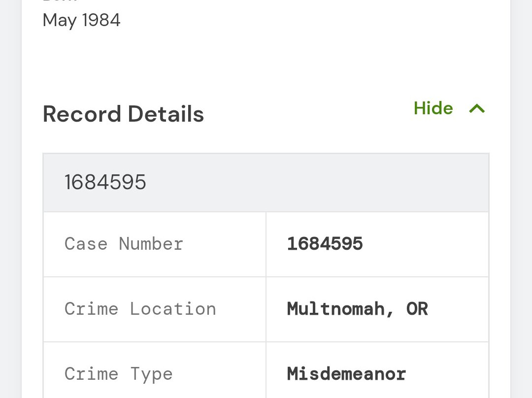Select the Crime Type field label
532x398 pixels.
pos(118,374)
